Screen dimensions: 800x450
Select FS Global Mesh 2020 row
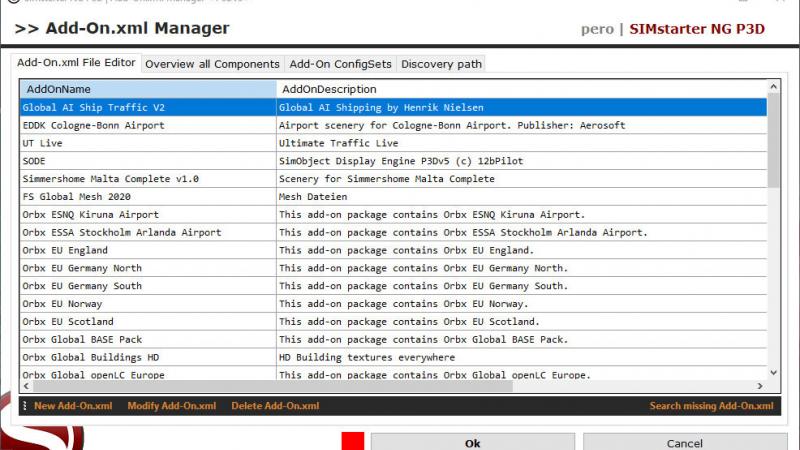coord(393,197)
